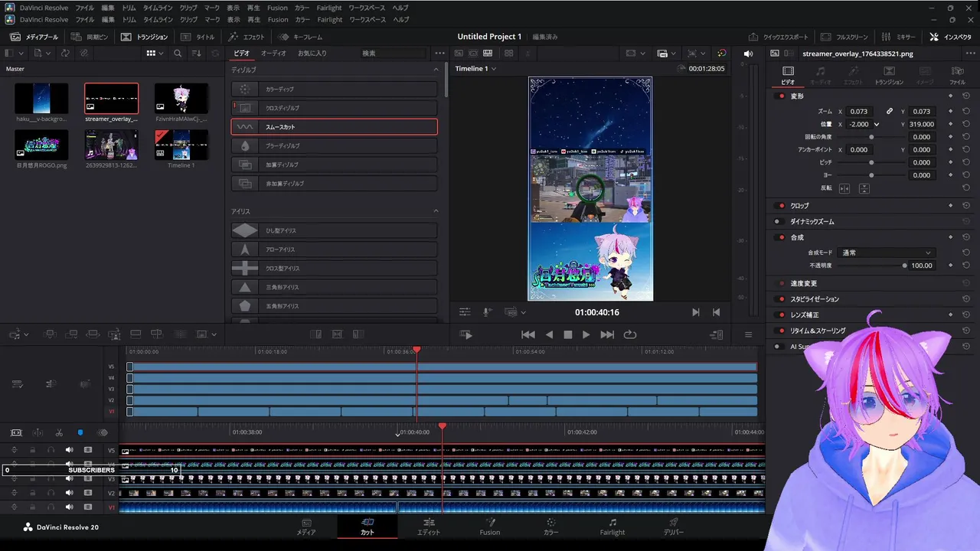Add keyframe for 位置 using its diamond
This screenshot has height=551, width=980.
tap(950, 124)
